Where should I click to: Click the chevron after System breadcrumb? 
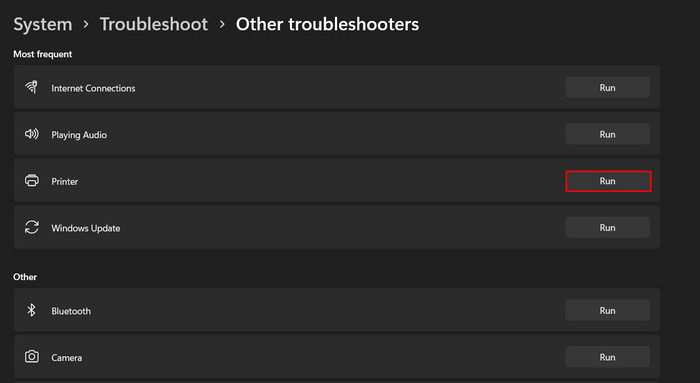pyautogui.click(x=86, y=25)
